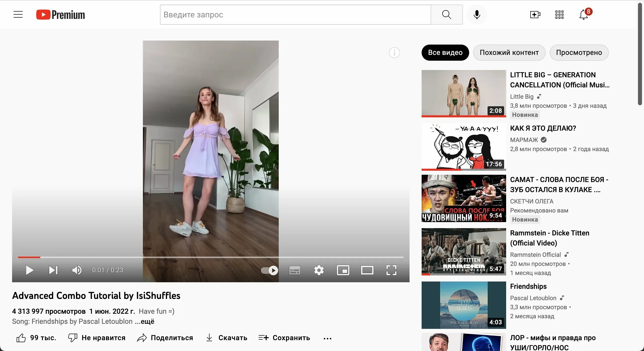Focus the Введите запрос search field
This screenshot has width=644, height=351.
[295, 15]
